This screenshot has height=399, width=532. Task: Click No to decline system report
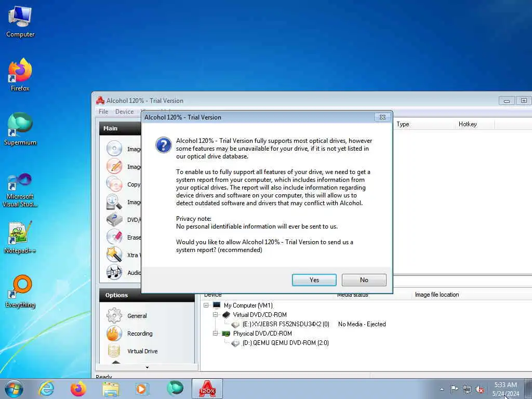pyautogui.click(x=364, y=280)
